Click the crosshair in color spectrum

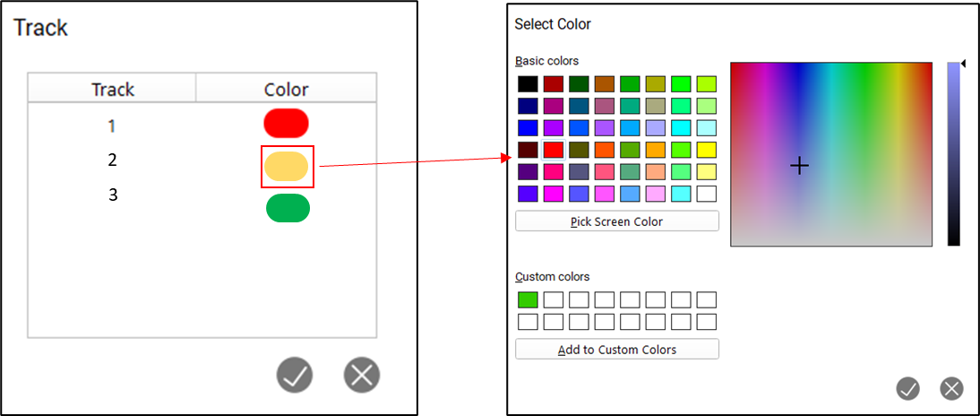(800, 165)
